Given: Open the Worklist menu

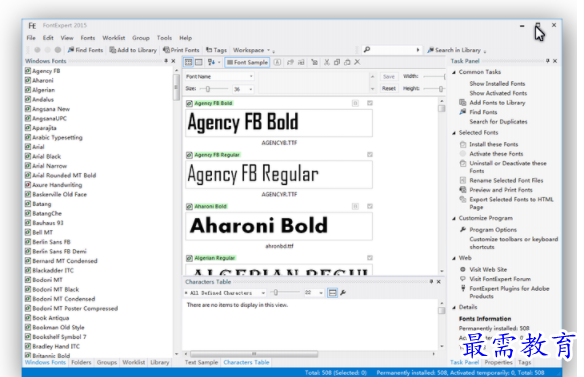Looking at the screenshot, I should (x=114, y=38).
